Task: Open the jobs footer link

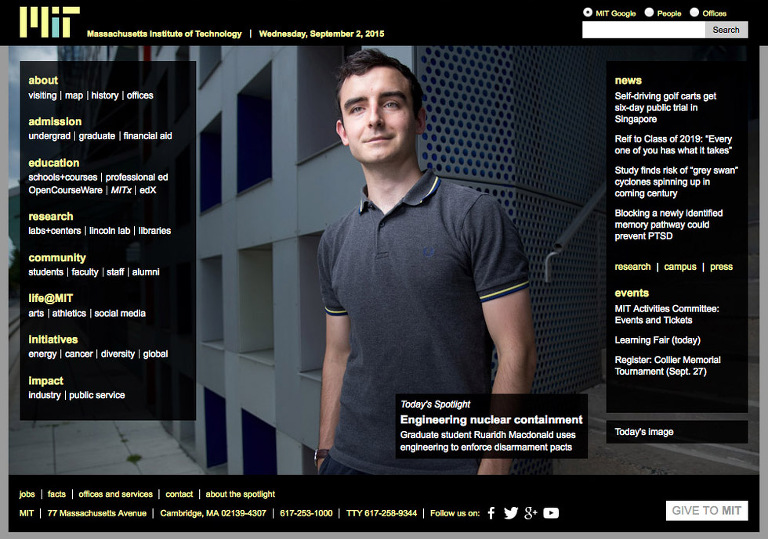Action: (27, 494)
